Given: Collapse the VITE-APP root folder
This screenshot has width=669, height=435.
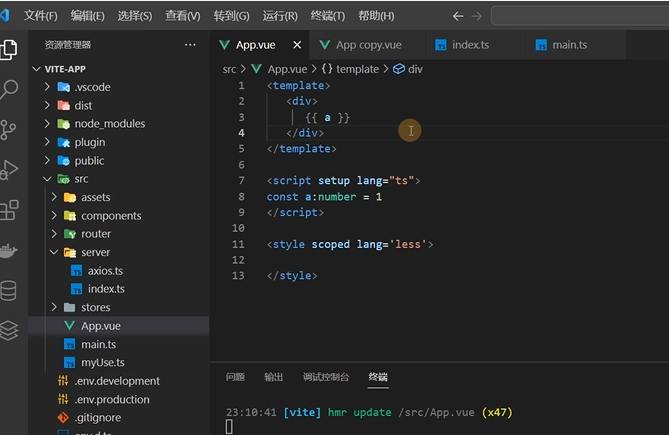Looking at the screenshot, I should 37,69.
